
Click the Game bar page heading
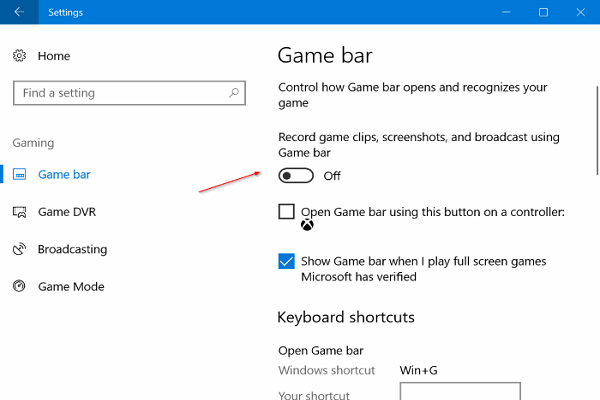pos(325,56)
